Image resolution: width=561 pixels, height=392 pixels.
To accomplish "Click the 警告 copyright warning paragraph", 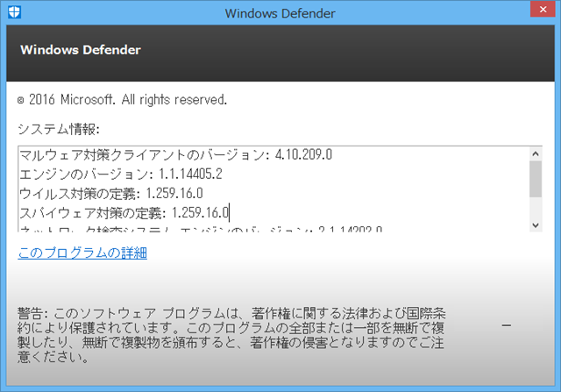I will pos(231,336).
